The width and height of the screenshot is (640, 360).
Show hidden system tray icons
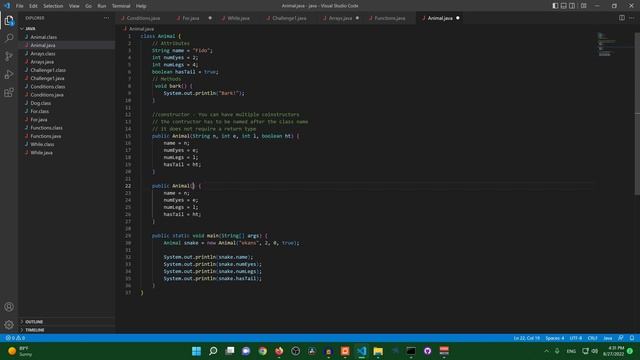tap(547, 351)
